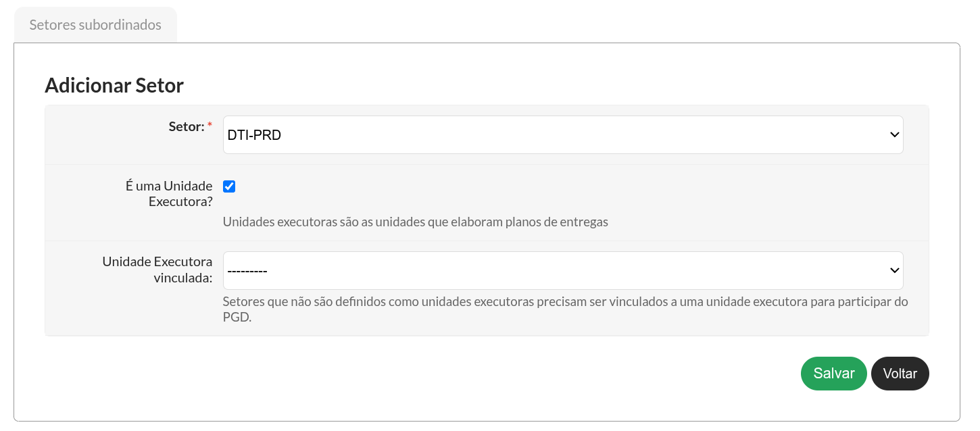
Task: Uncheck the É uma Unidade Executora checkbox
Action: (229, 186)
